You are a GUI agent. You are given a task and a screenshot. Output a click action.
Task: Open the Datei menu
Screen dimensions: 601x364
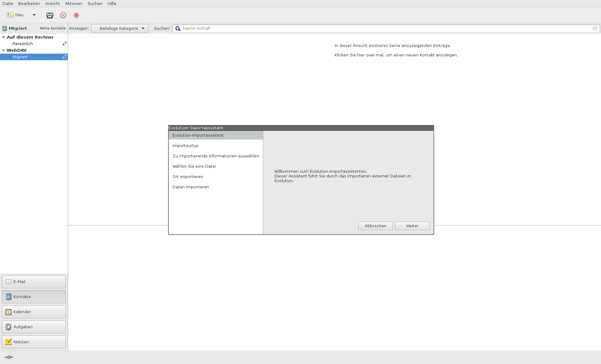coord(8,3)
